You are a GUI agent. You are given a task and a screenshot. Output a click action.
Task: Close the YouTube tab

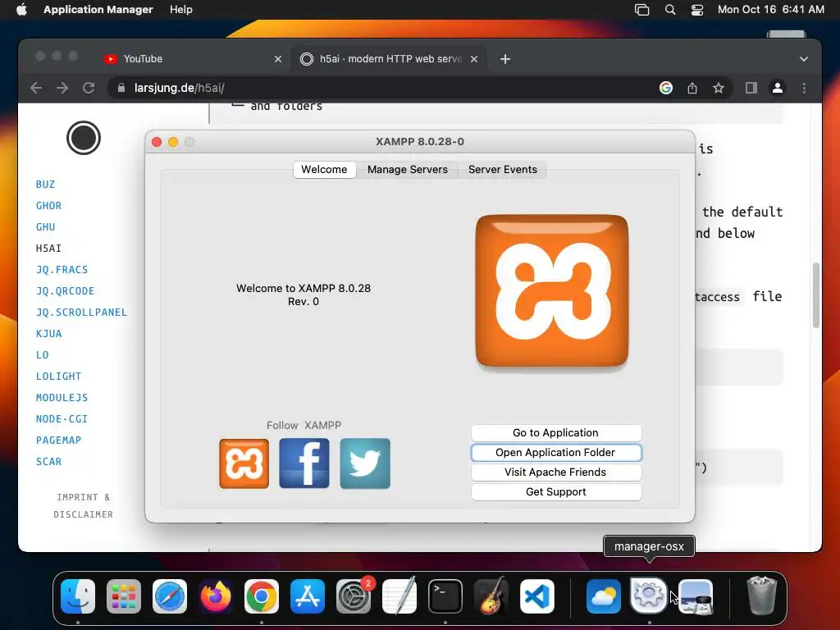[x=277, y=59]
